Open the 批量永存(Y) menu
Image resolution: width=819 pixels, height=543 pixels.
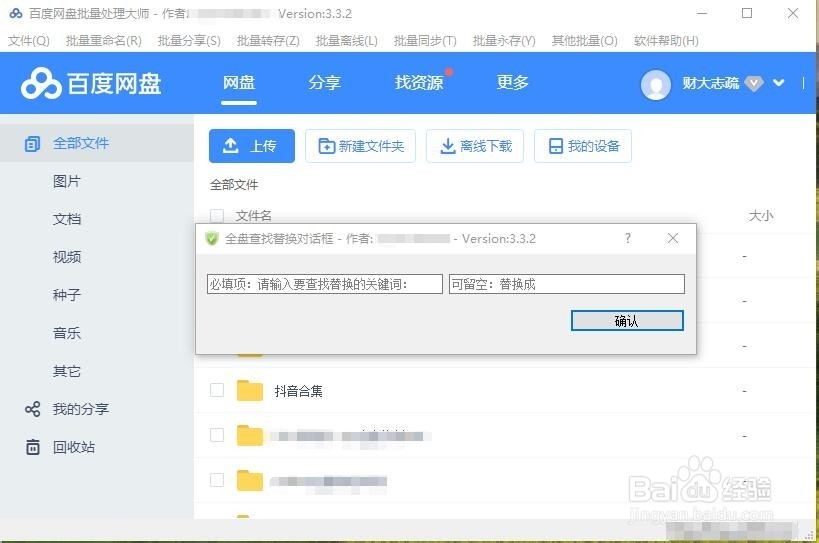click(504, 41)
